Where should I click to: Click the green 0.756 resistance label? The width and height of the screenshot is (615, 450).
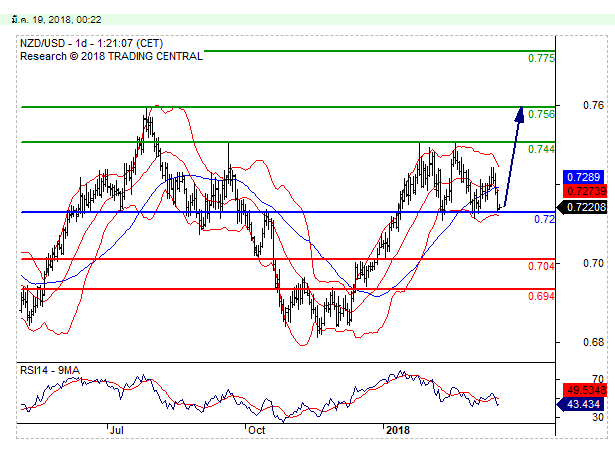pyautogui.click(x=541, y=114)
